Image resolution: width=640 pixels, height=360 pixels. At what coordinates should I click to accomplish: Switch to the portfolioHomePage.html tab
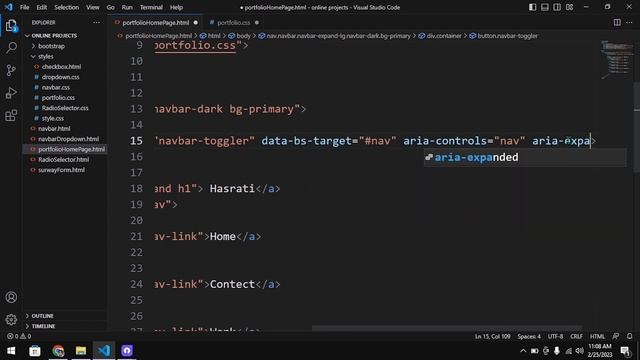pos(156,22)
